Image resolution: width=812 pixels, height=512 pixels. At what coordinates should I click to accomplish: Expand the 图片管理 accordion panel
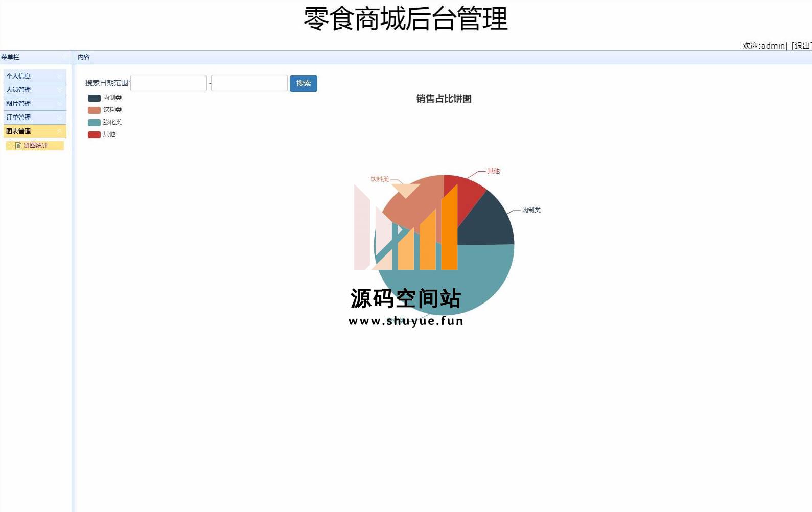[x=35, y=103]
